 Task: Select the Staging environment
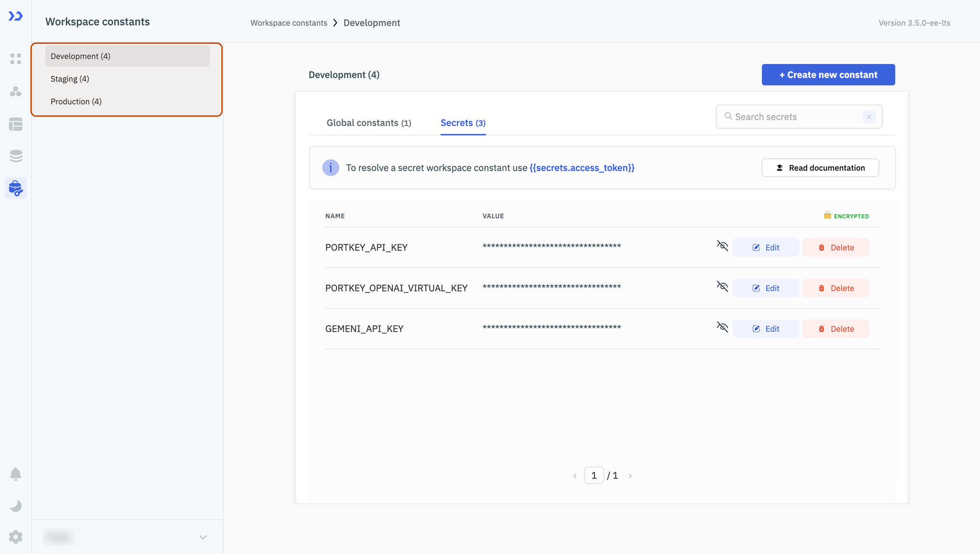[70, 78]
